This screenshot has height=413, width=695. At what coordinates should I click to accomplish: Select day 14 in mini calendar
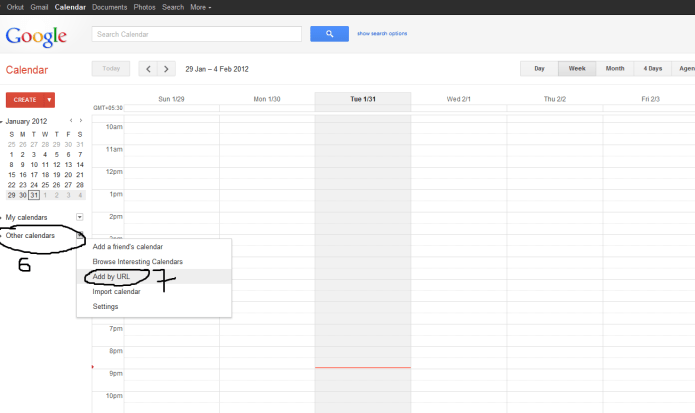(80, 165)
